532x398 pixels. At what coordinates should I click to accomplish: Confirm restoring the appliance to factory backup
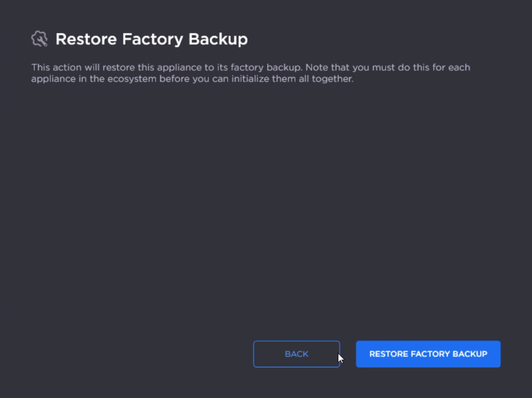[428, 354]
